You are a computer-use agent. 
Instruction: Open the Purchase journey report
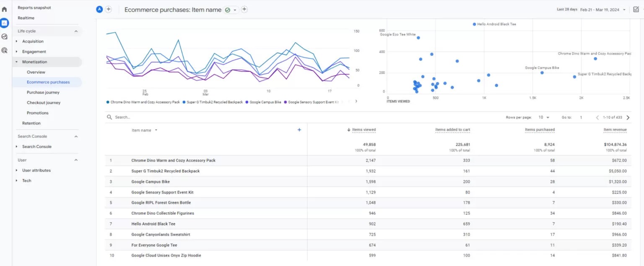point(43,92)
